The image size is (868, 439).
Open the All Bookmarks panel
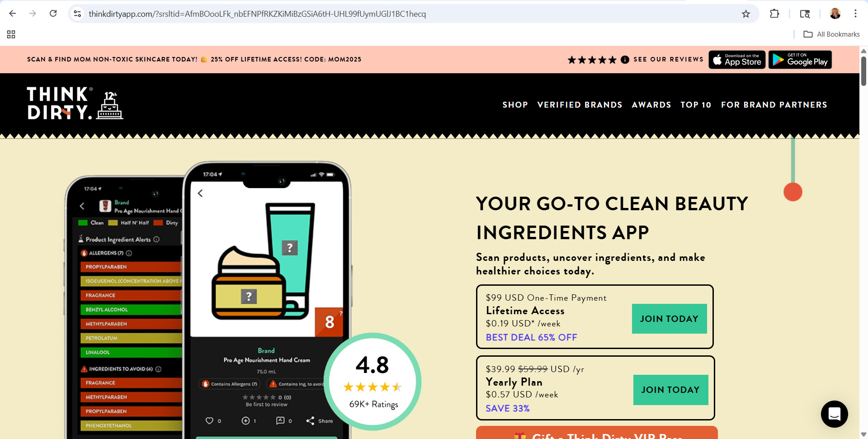click(x=831, y=34)
